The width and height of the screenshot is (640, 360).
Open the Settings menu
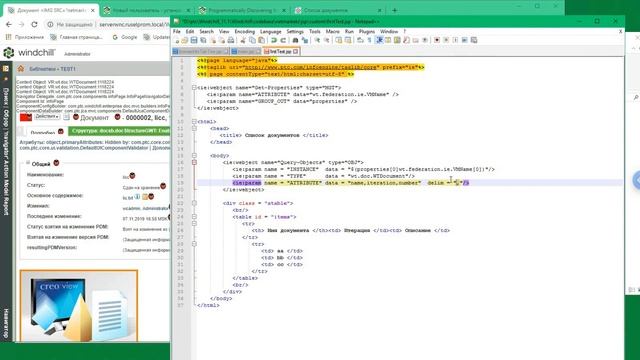(295, 31)
